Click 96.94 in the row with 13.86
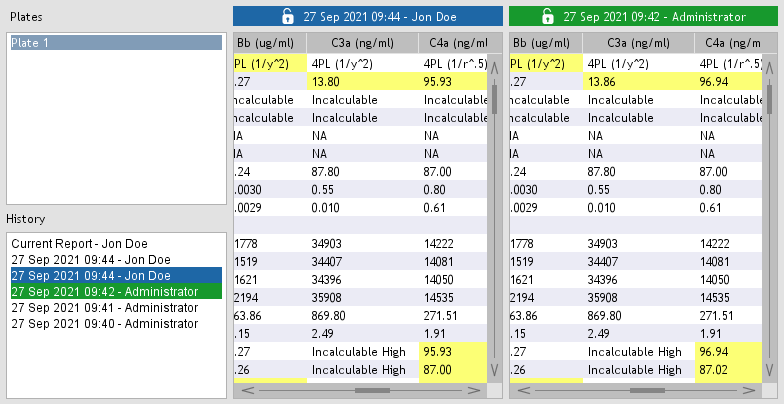 point(728,82)
